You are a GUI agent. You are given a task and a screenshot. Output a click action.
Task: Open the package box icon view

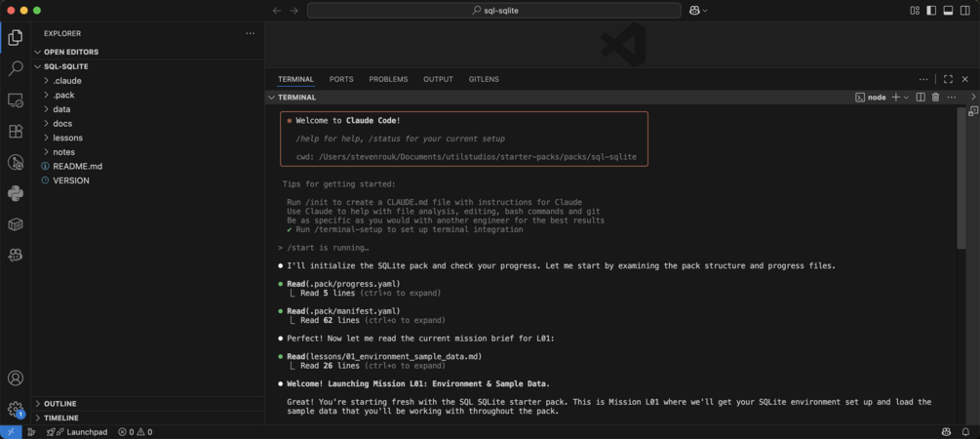coord(15,224)
